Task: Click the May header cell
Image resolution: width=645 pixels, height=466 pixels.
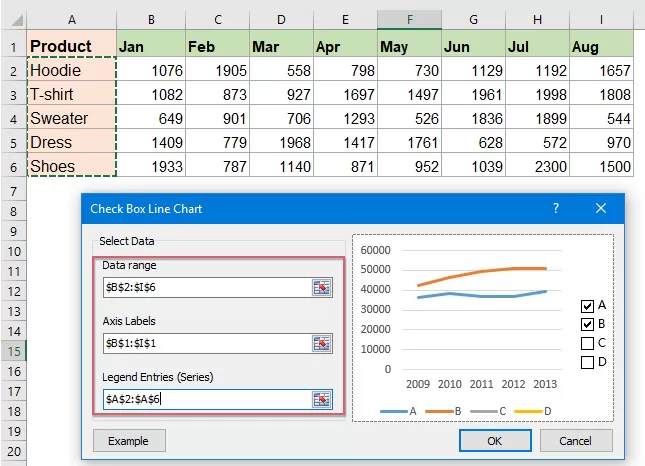Action: (x=410, y=43)
